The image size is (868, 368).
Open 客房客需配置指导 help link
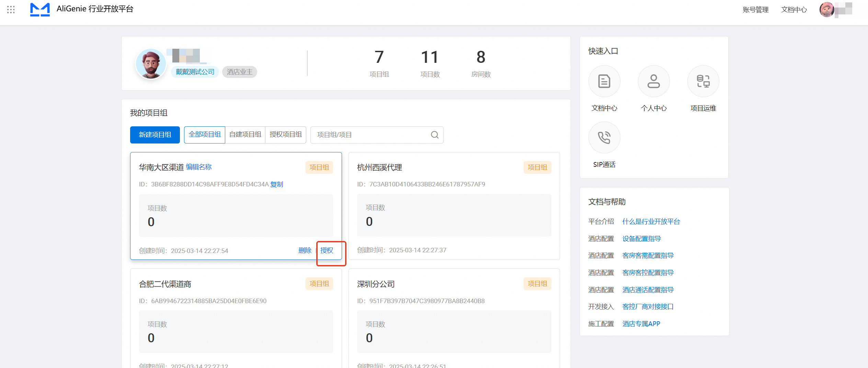[x=648, y=256]
